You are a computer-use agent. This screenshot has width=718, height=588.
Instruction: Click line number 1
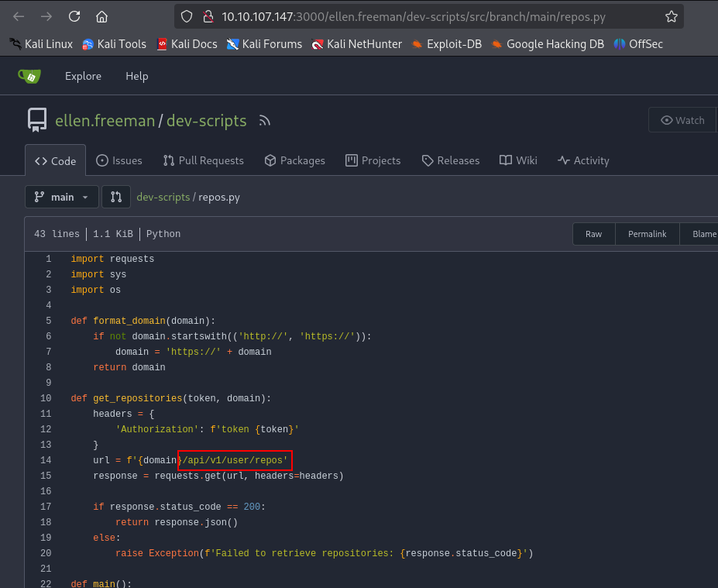pos(49,259)
